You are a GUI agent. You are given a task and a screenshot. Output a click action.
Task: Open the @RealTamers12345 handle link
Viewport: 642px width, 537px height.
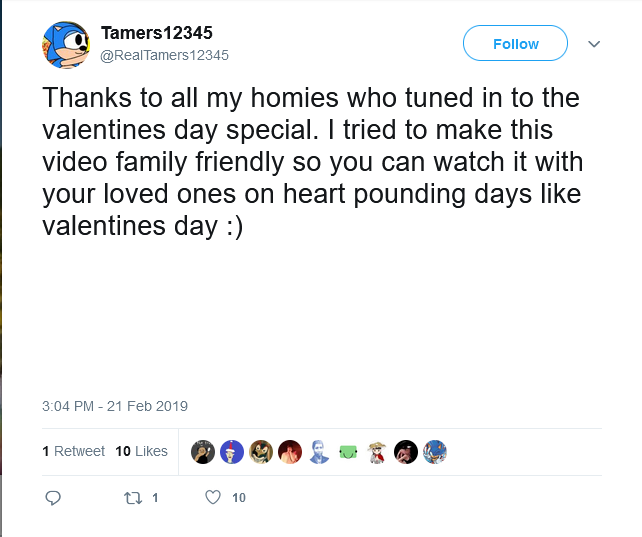[165, 55]
